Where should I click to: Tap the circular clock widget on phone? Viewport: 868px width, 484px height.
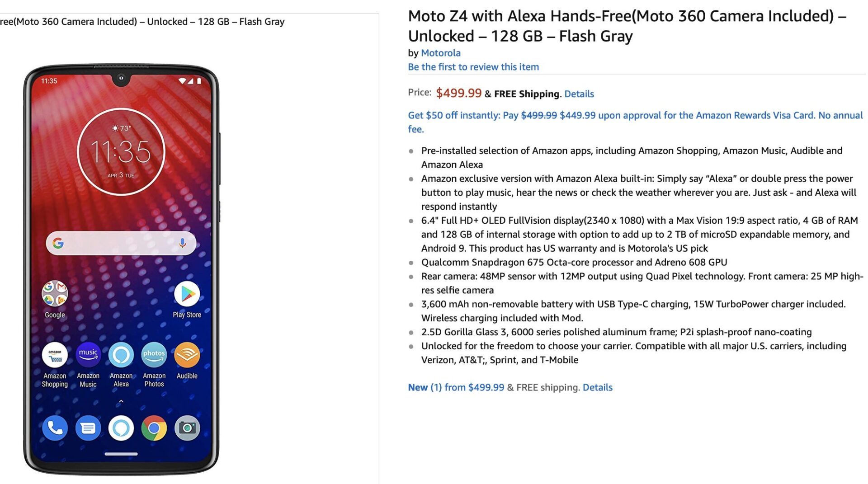[x=121, y=152]
